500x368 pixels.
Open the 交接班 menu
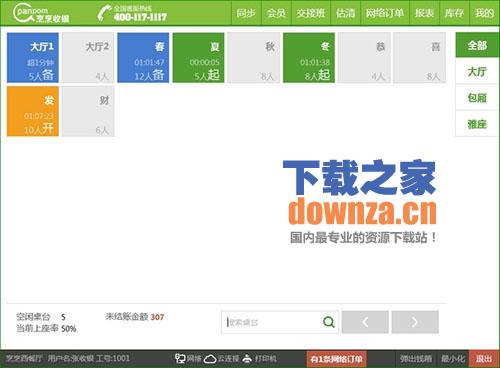coord(311,13)
